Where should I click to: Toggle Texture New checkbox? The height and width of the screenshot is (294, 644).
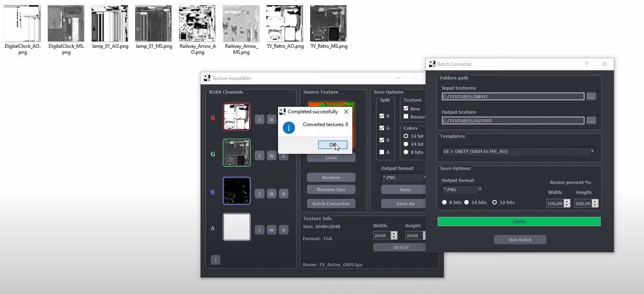[x=406, y=108]
